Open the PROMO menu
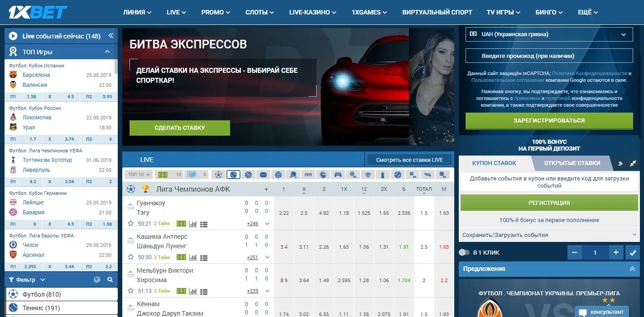 [x=216, y=12]
